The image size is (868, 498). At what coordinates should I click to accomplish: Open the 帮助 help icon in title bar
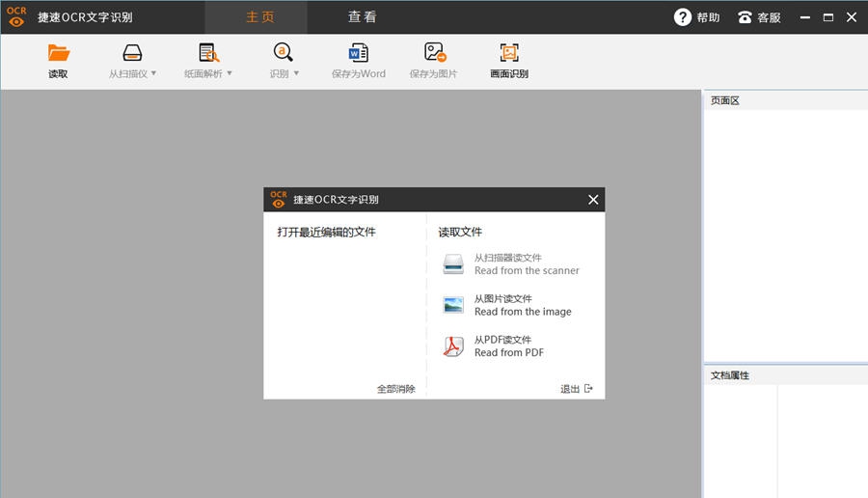[x=683, y=17]
